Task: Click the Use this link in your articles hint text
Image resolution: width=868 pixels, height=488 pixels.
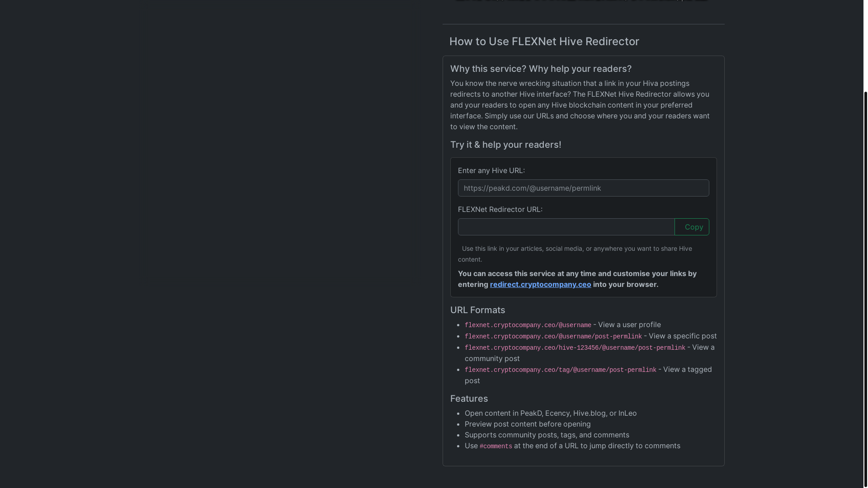Action: 575,254
